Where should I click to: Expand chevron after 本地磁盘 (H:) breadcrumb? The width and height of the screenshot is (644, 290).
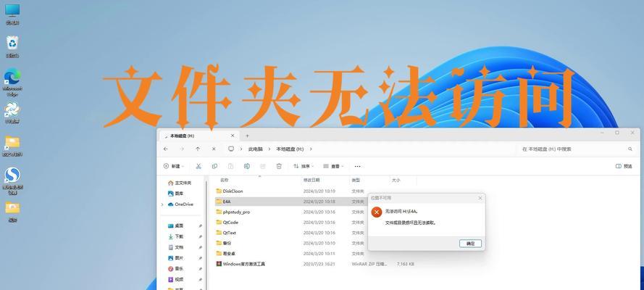311,149
